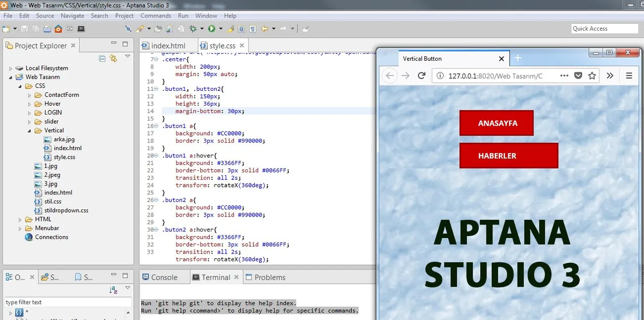Open the New file dropdown arrow

(x=15, y=29)
